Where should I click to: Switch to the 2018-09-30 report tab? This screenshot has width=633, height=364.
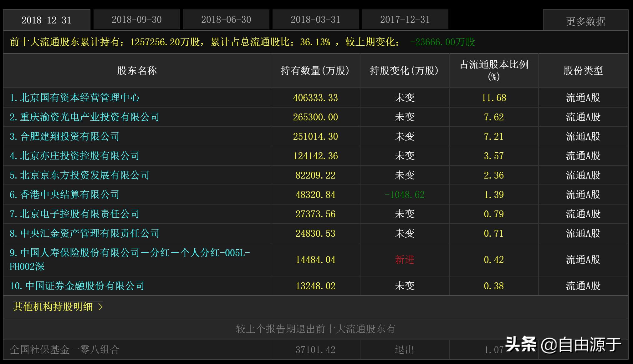coord(136,19)
